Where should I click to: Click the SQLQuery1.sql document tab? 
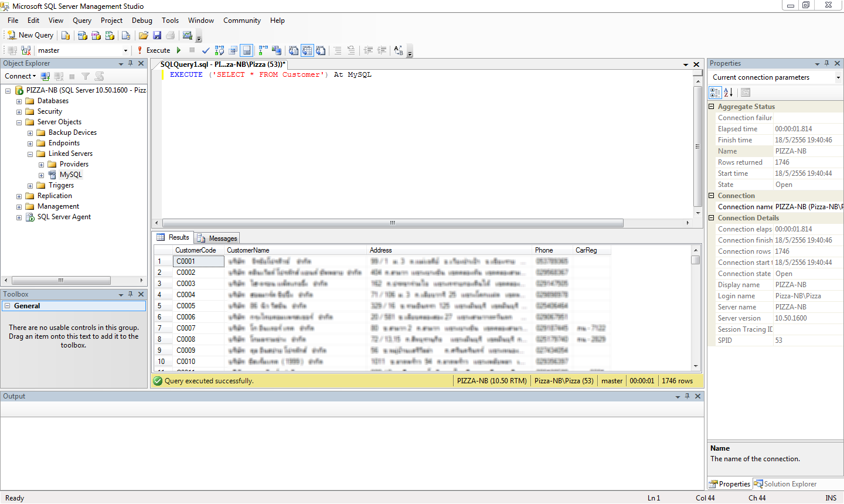tap(223, 64)
